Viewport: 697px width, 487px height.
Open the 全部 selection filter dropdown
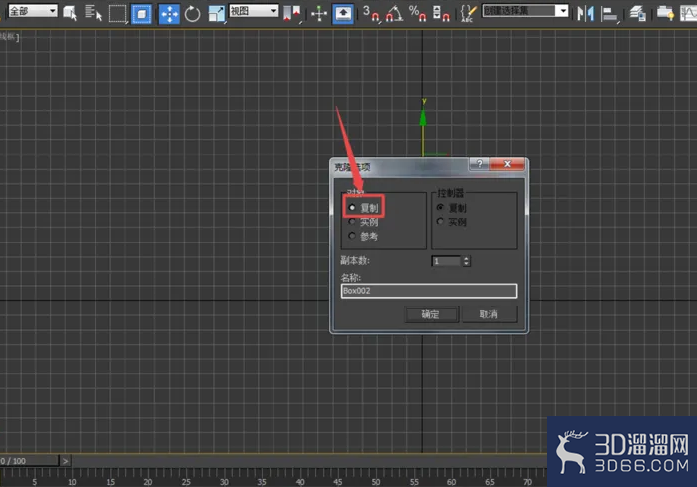tap(33, 11)
